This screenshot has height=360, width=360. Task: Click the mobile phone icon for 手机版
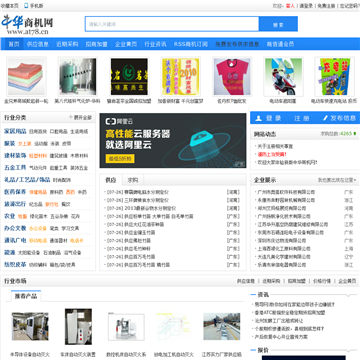click(x=26, y=6)
